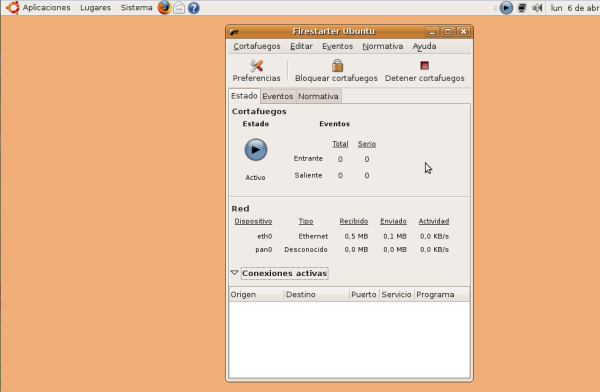Click the red Detener cortafuegos stop icon
600x392 pixels.
tap(424, 65)
